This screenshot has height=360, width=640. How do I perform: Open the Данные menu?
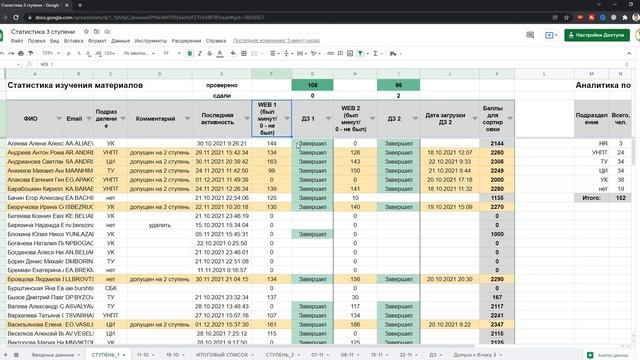(120, 41)
